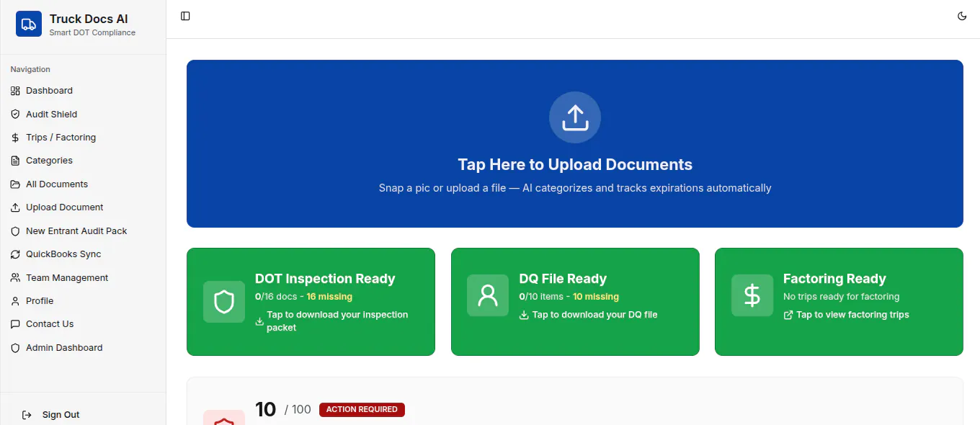980x425 pixels.
Task: View All Documents
Action: (83, 184)
